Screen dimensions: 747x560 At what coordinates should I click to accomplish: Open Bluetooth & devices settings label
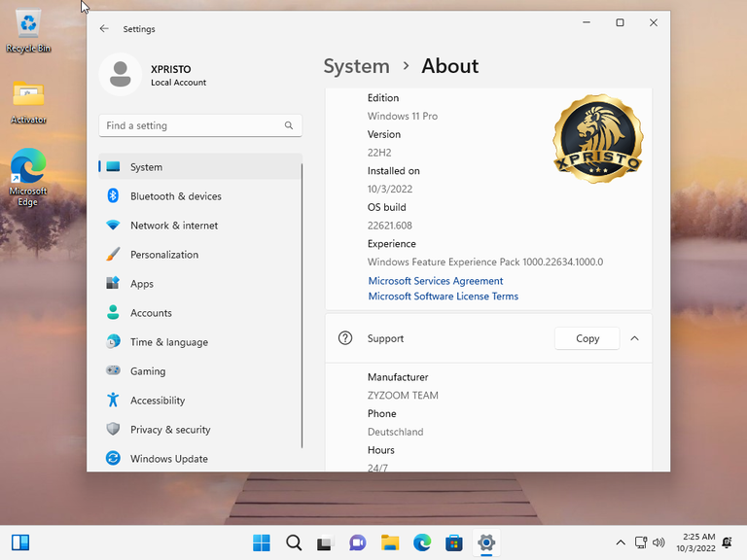pos(176,196)
